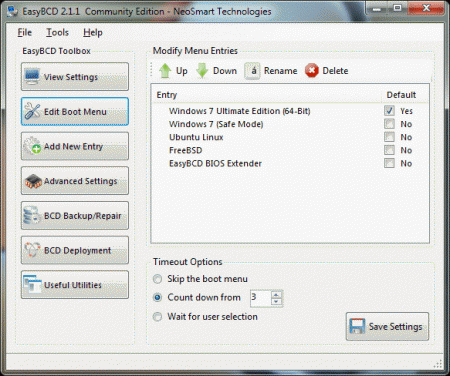Click the Delete toolbar label
The width and height of the screenshot is (450, 376).
coord(335,71)
